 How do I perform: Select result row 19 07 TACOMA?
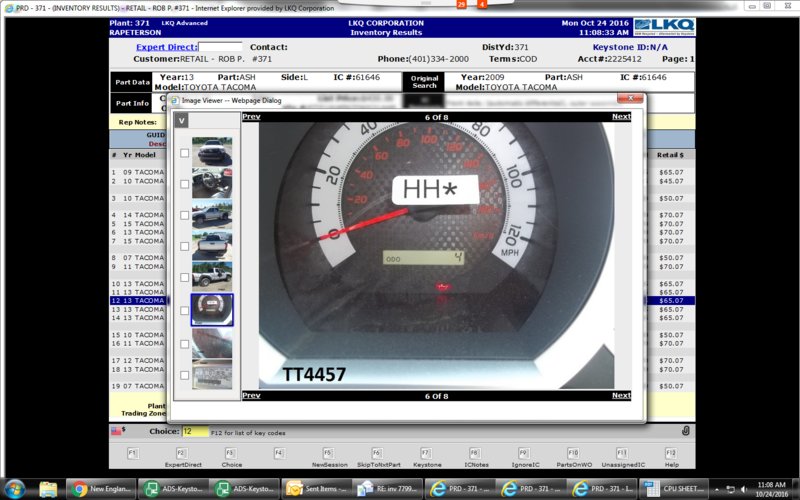pos(138,386)
